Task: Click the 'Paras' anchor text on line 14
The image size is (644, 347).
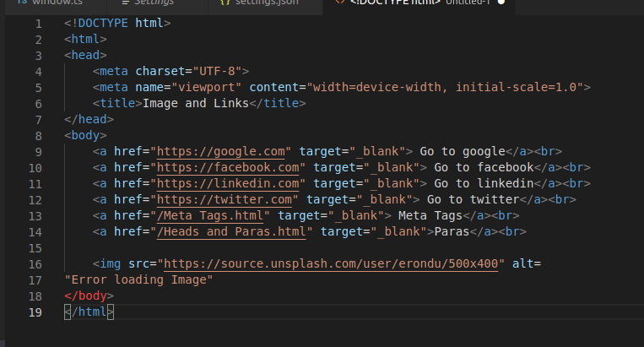Action: tap(452, 231)
